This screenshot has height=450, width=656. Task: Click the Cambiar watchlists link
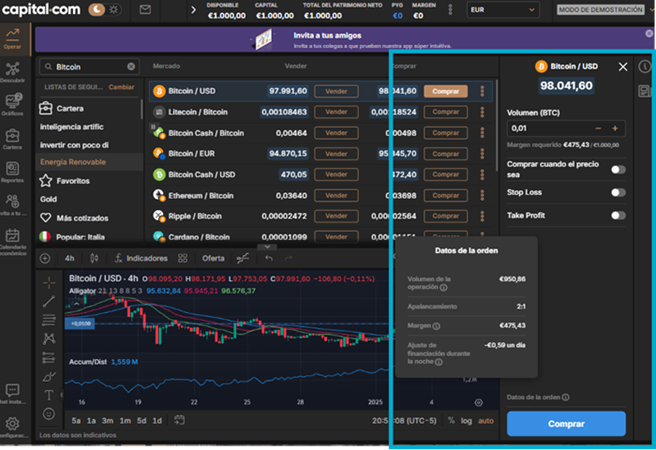pyautogui.click(x=121, y=87)
